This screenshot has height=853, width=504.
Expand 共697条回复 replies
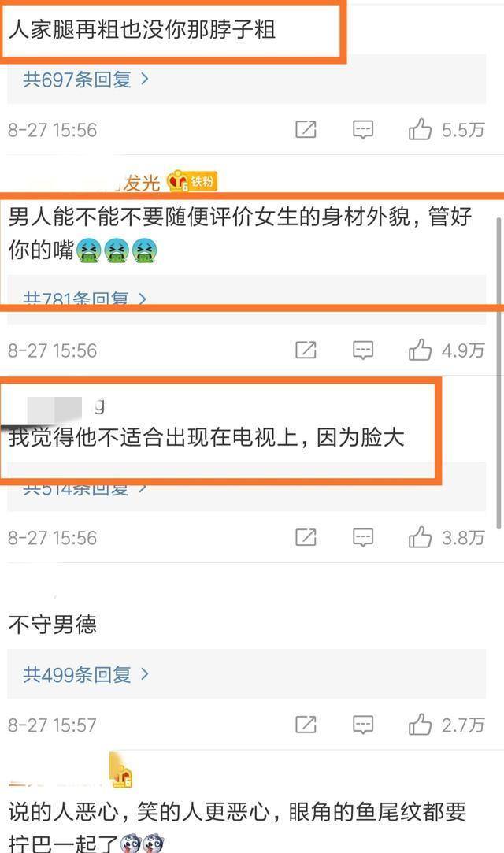(86, 80)
